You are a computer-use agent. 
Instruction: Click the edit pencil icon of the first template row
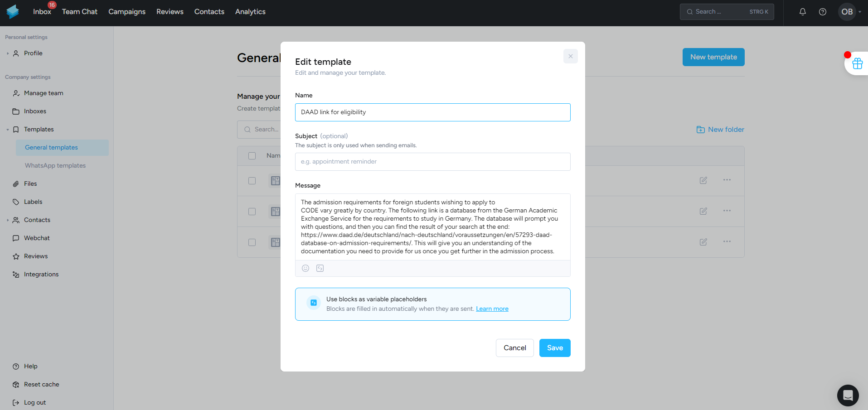[x=703, y=180]
